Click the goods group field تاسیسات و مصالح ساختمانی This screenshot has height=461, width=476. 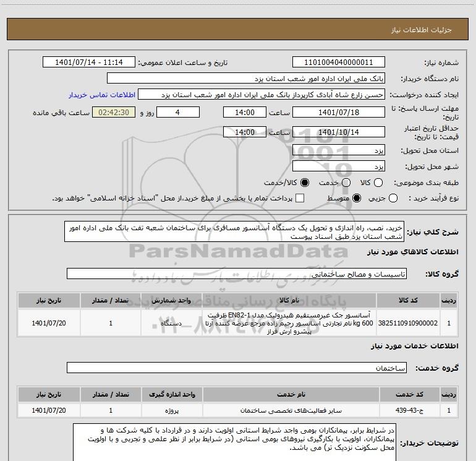pyautogui.click(x=237, y=274)
